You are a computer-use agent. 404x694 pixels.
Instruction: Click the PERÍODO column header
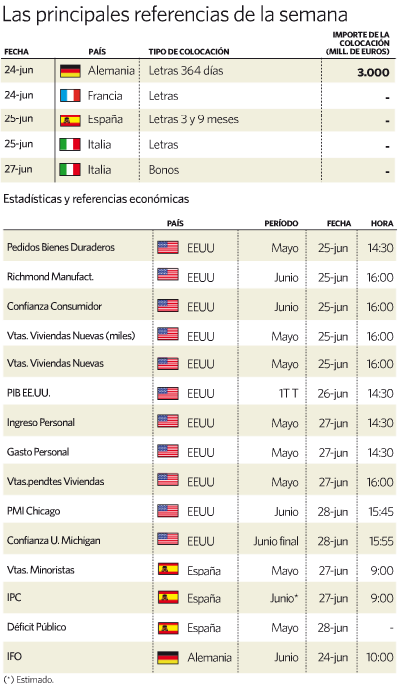281,224
